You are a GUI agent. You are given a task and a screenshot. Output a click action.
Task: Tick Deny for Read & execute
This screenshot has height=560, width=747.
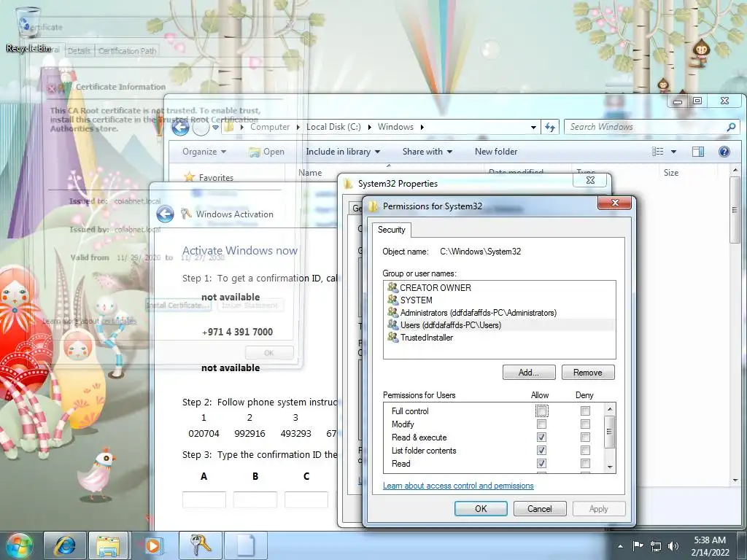[585, 437]
